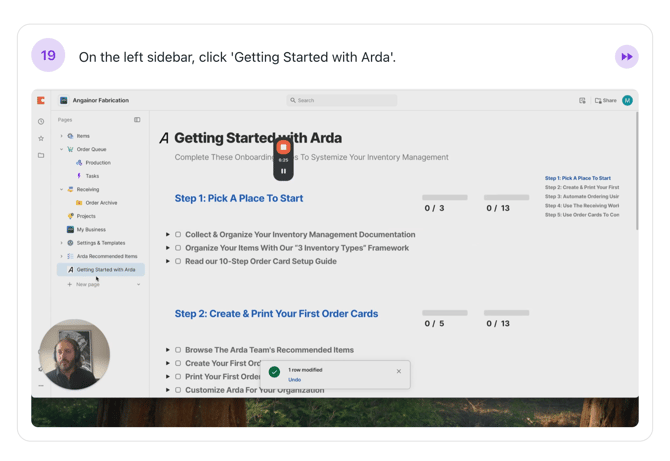
Task: Tick 'Read our 10-Step Order Card' checkbox
Action: [178, 261]
